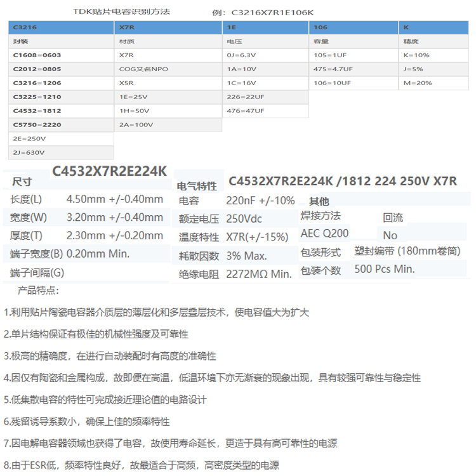
Task: Click the 2272MΩ Min. insulation value
Action: pos(259,274)
